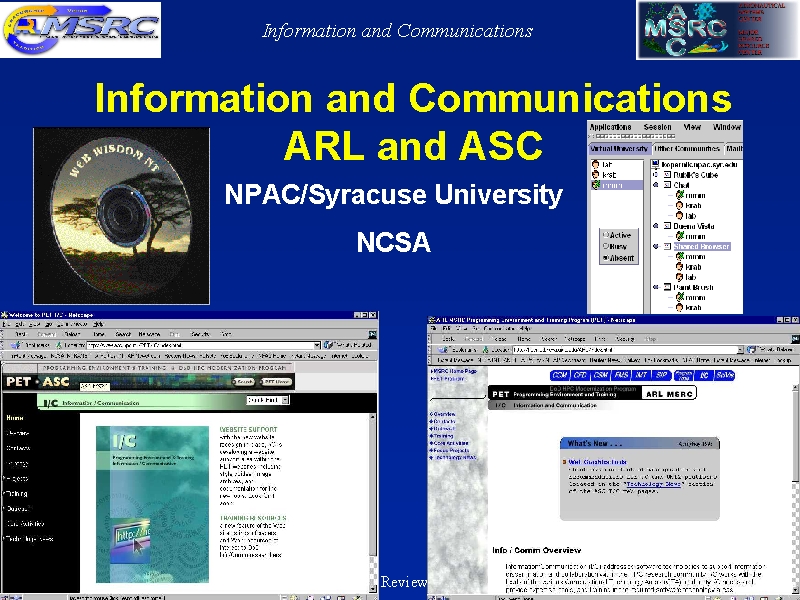Click krab's avatar under Shared Browser

point(680,266)
